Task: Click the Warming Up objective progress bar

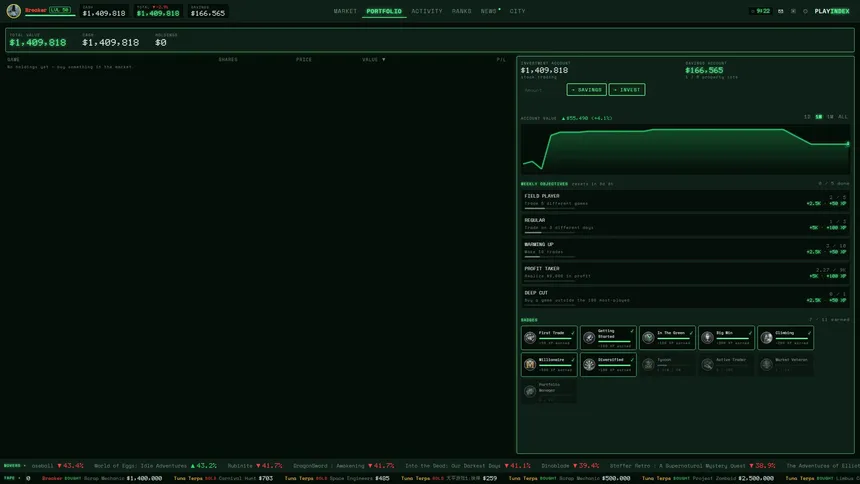Action: tap(549, 257)
